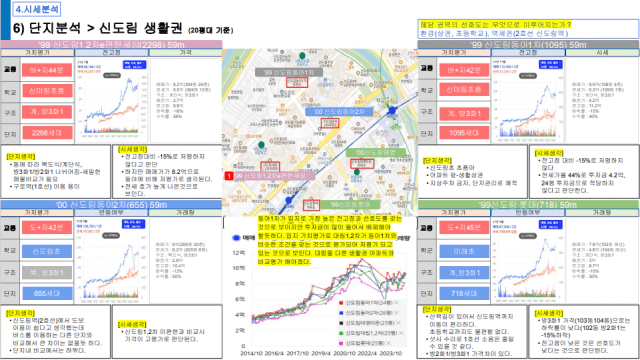Click pink header '99 신도림1,2차e편한세상(2298) 59m
The image size is (640, 360).
(111, 44)
